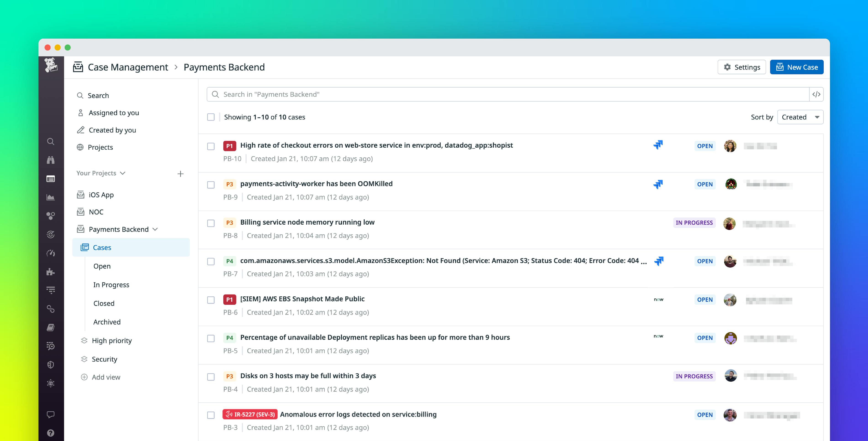The height and width of the screenshot is (441, 868).
Task: Select the checkbox for the SIEM EBS Snapshot case
Action: (x=211, y=300)
